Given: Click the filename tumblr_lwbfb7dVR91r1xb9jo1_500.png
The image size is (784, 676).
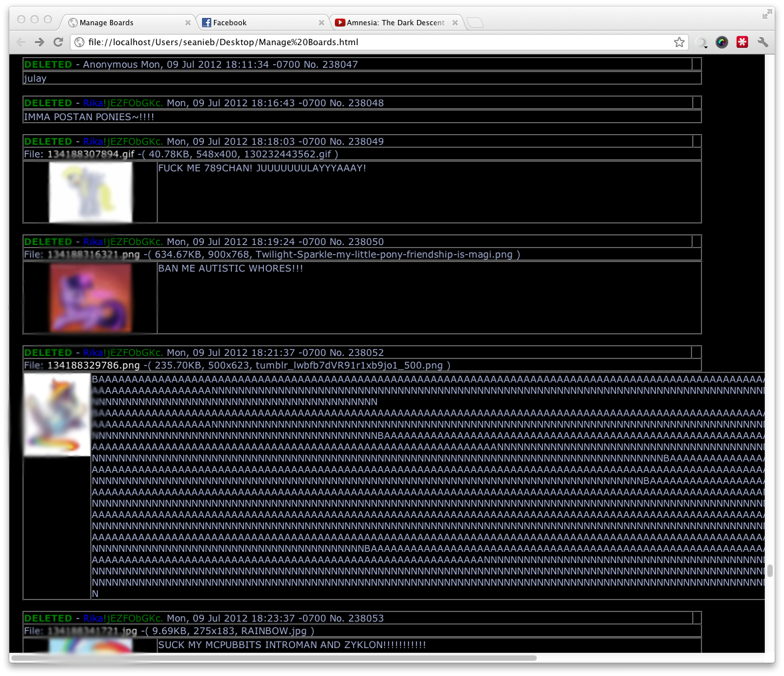Looking at the screenshot, I should [349, 365].
